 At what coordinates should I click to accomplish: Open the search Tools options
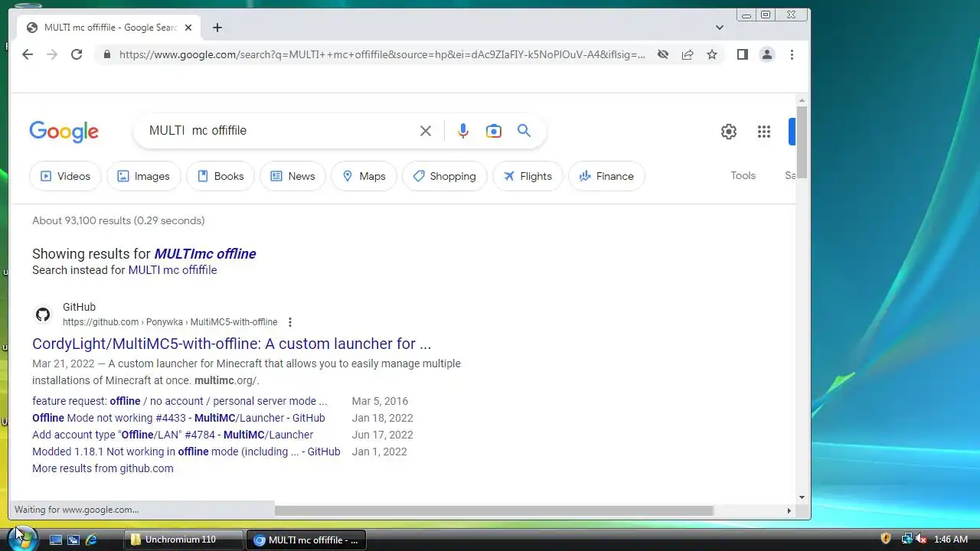(x=743, y=175)
